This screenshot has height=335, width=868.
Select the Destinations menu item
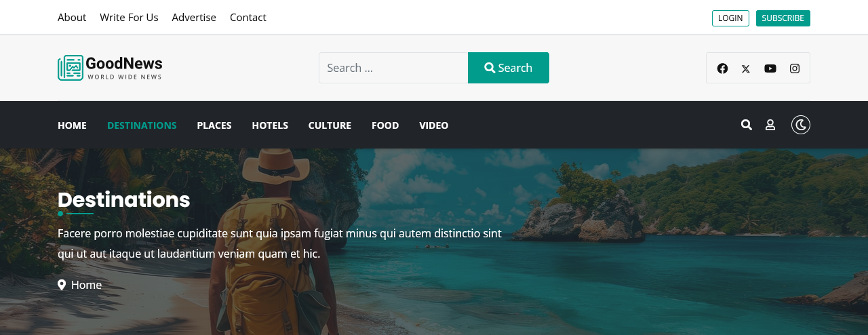(x=142, y=125)
